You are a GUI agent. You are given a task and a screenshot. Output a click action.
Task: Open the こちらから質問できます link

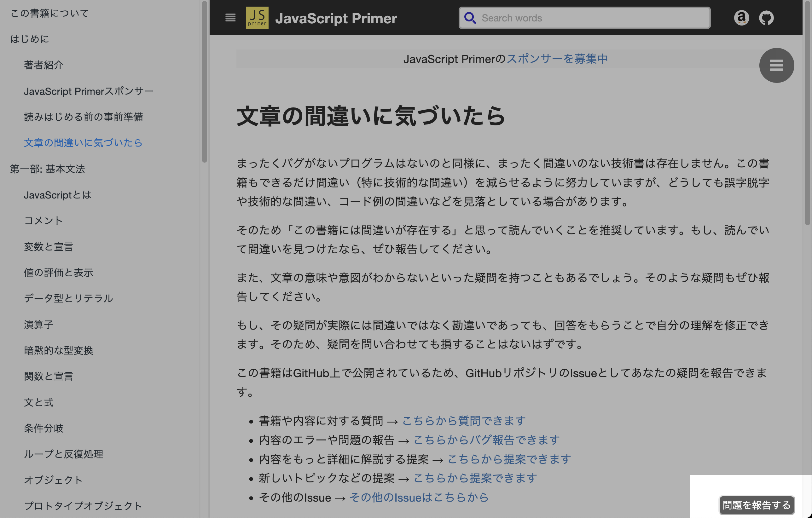click(464, 421)
